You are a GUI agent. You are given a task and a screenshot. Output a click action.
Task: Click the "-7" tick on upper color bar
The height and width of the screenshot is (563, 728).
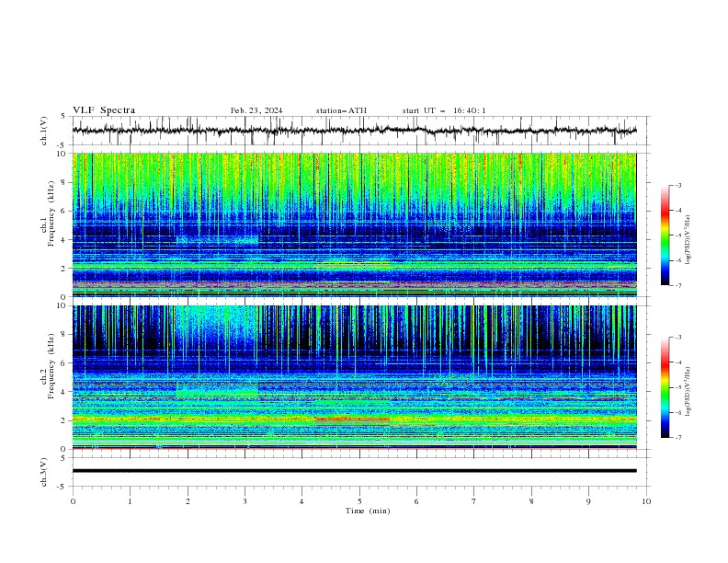[677, 285]
